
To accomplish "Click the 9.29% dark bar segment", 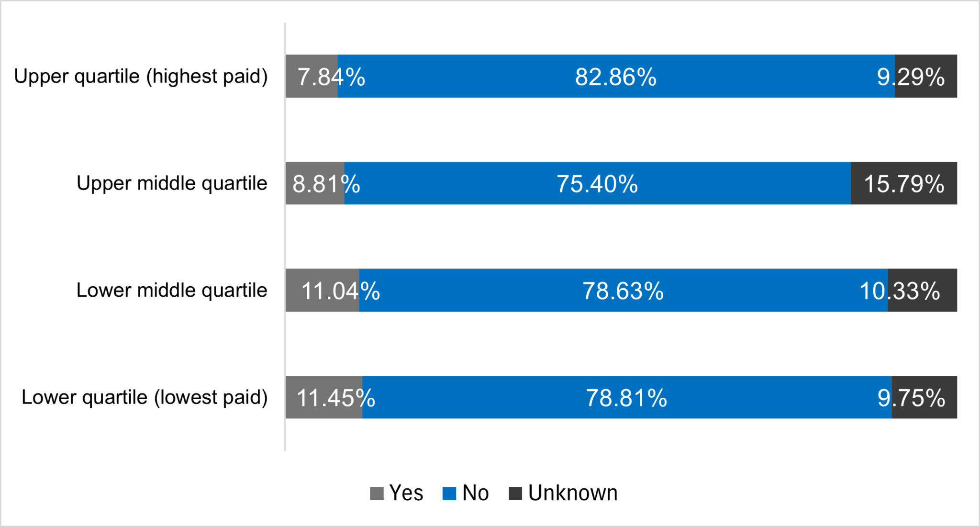I will tap(926, 76).
